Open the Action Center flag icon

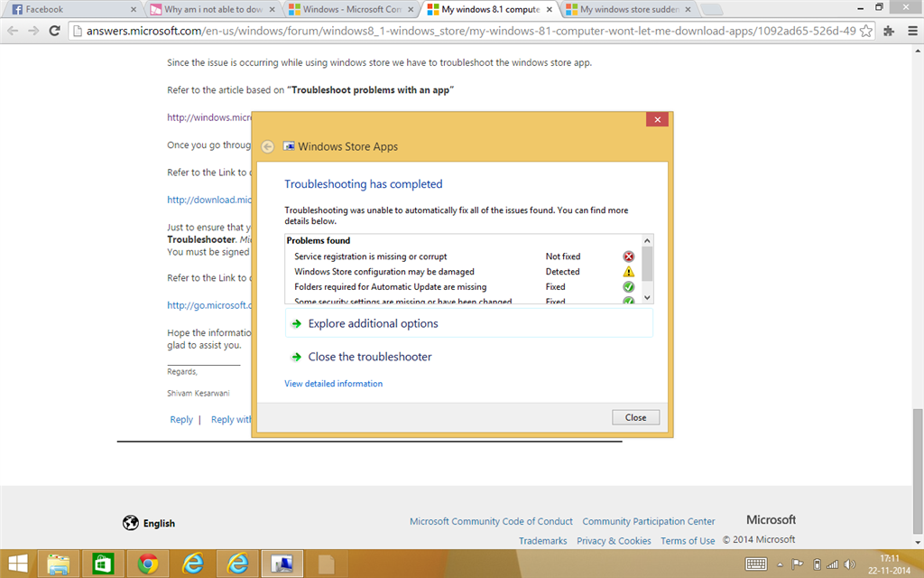(797, 564)
